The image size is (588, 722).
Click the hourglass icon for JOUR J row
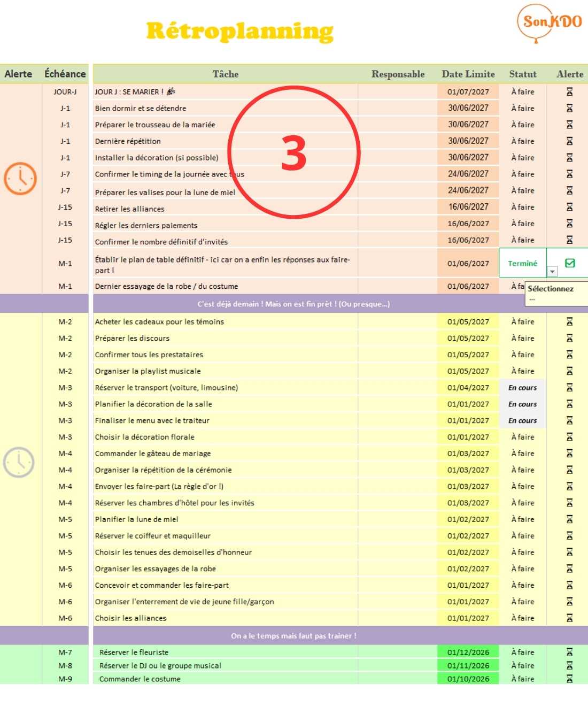(x=569, y=92)
